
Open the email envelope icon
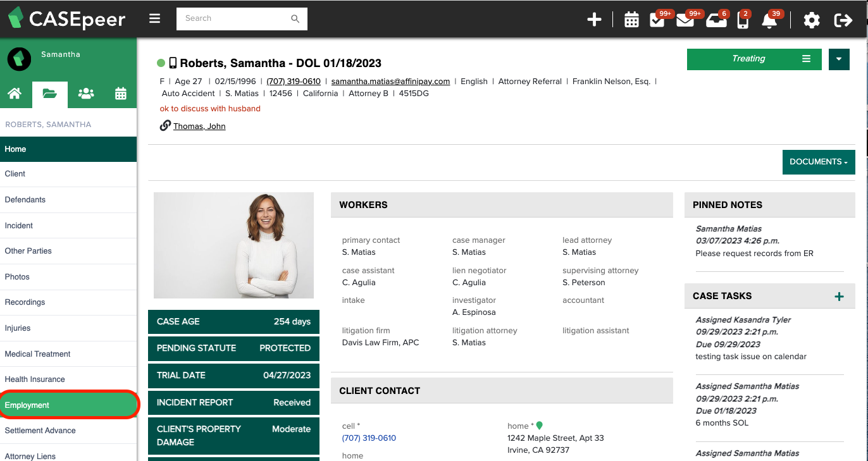[685, 20]
